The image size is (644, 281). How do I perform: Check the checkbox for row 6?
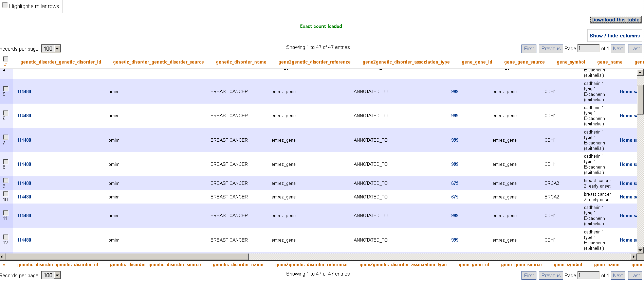click(6, 113)
